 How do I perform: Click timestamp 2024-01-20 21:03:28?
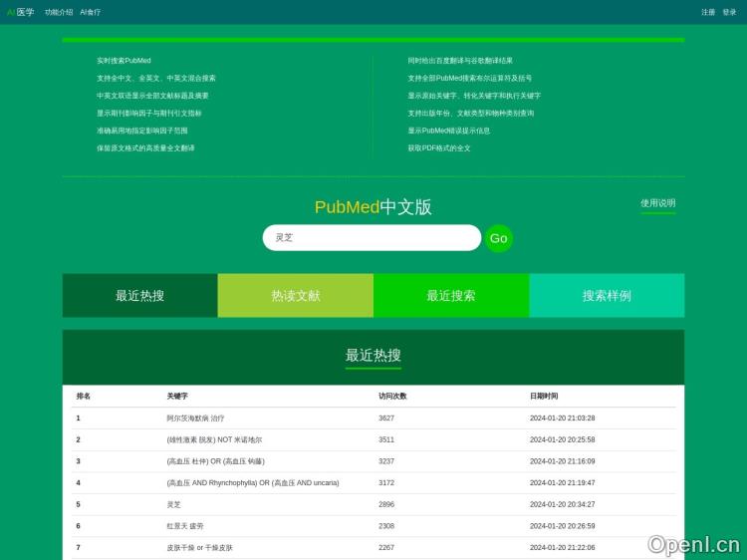[x=562, y=418]
